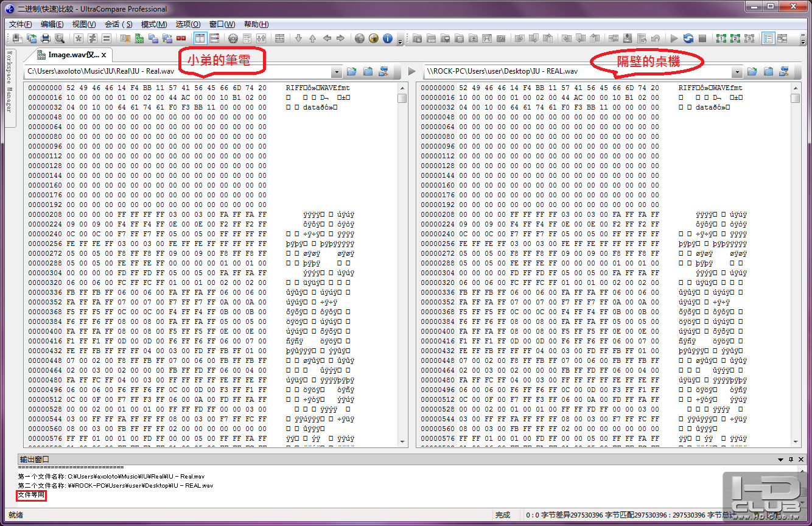
Task: Click the 第一个文件名称 line in output window
Action: pyautogui.click(x=111, y=476)
